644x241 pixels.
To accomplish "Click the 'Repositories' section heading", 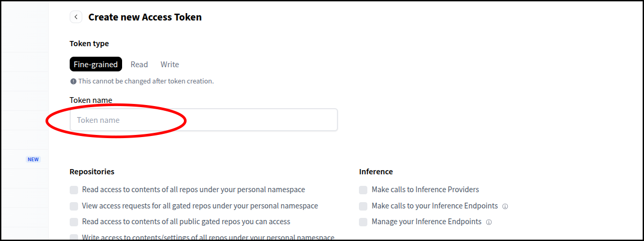I will coord(92,172).
